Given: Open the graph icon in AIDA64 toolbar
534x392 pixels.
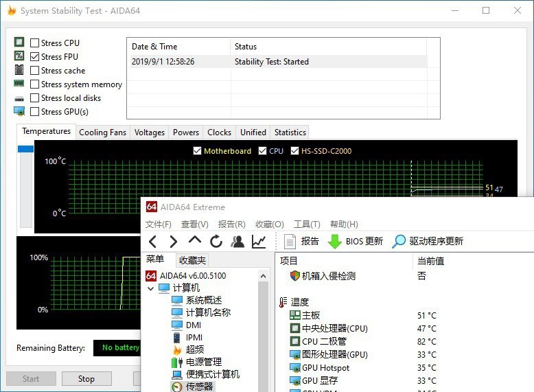Looking at the screenshot, I should coord(259,242).
